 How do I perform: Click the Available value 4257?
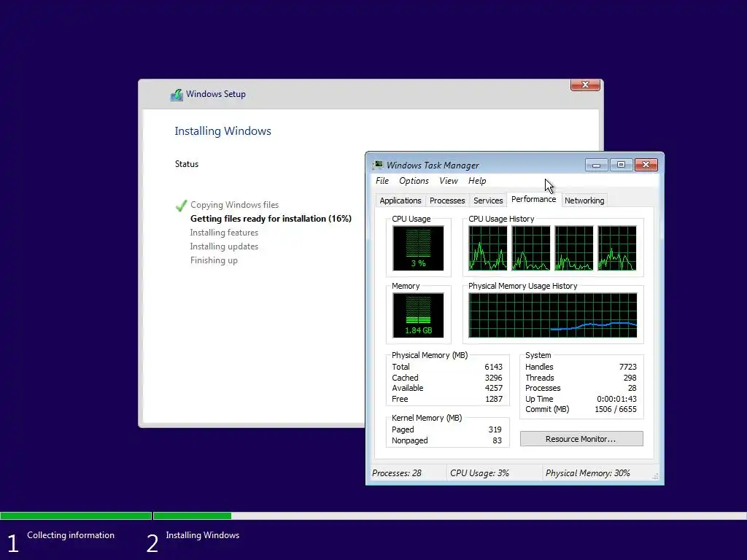point(494,388)
